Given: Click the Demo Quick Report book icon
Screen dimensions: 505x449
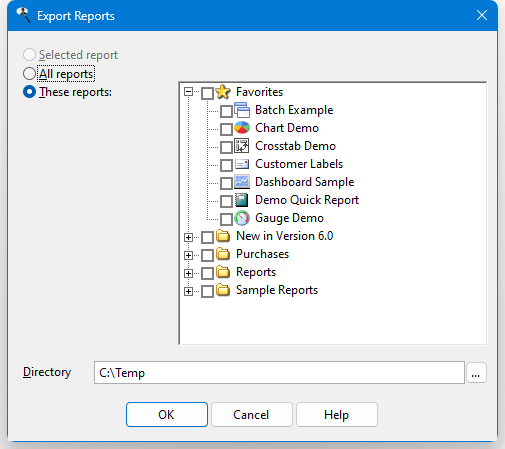Looking at the screenshot, I should [x=242, y=200].
